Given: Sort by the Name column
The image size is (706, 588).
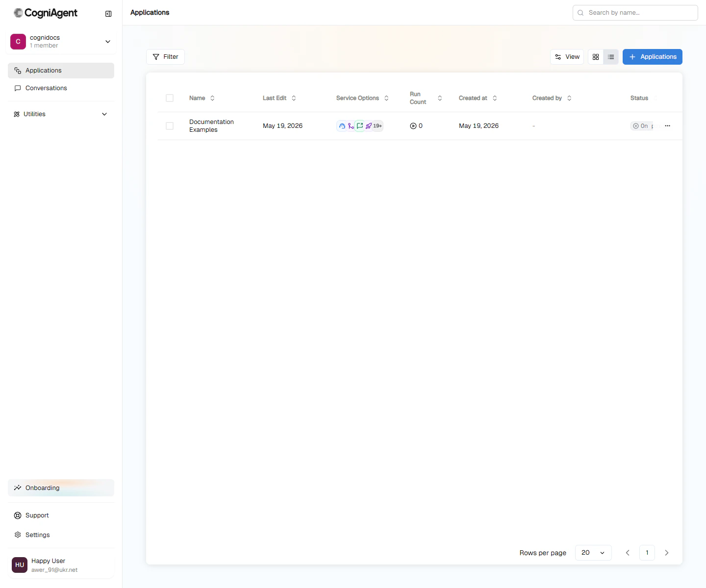Looking at the screenshot, I should click(202, 98).
